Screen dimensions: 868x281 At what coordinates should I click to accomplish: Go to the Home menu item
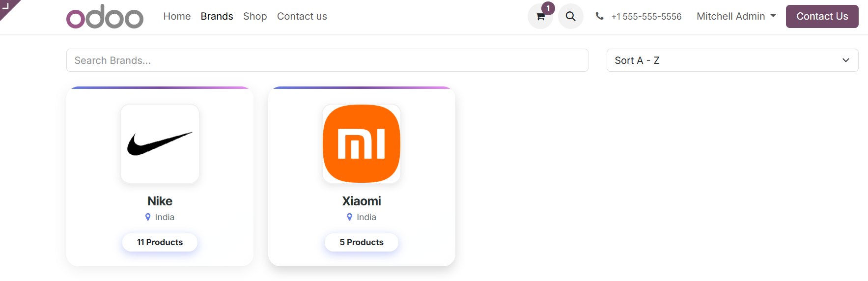(x=177, y=16)
